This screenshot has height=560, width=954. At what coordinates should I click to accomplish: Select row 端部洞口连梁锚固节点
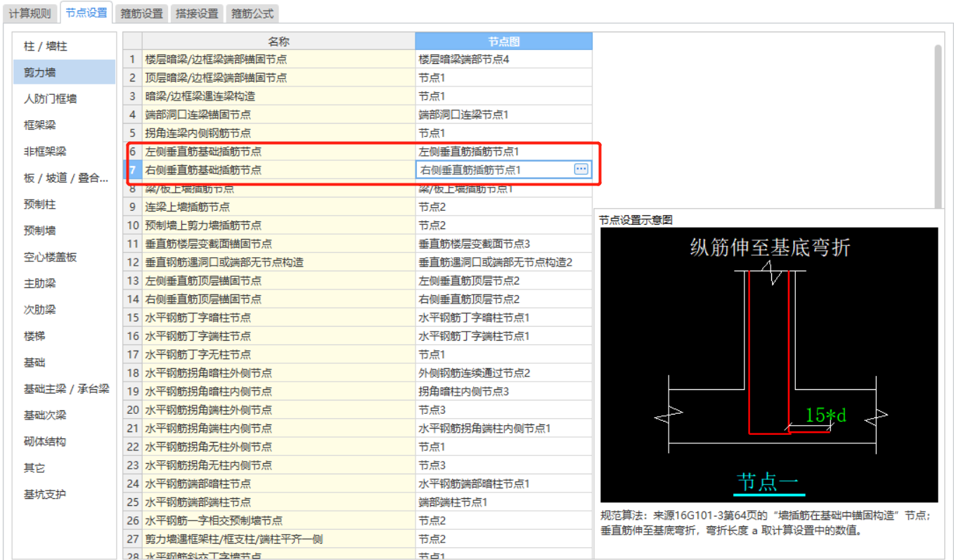click(x=278, y=115)
